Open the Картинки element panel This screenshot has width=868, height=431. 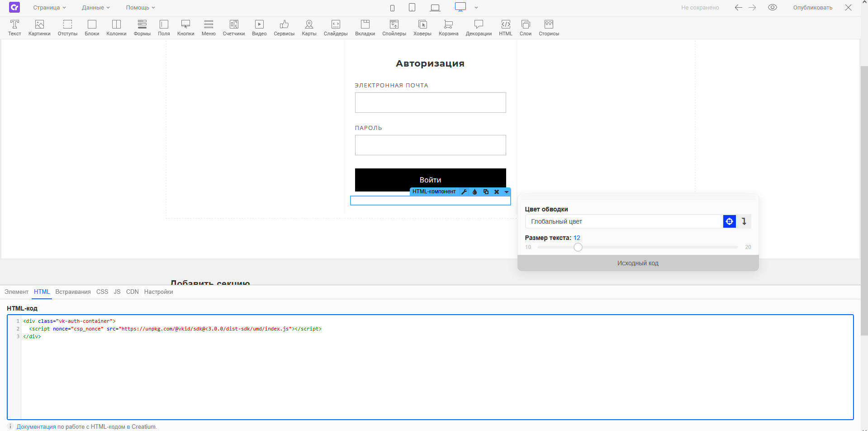coord(39,27)
